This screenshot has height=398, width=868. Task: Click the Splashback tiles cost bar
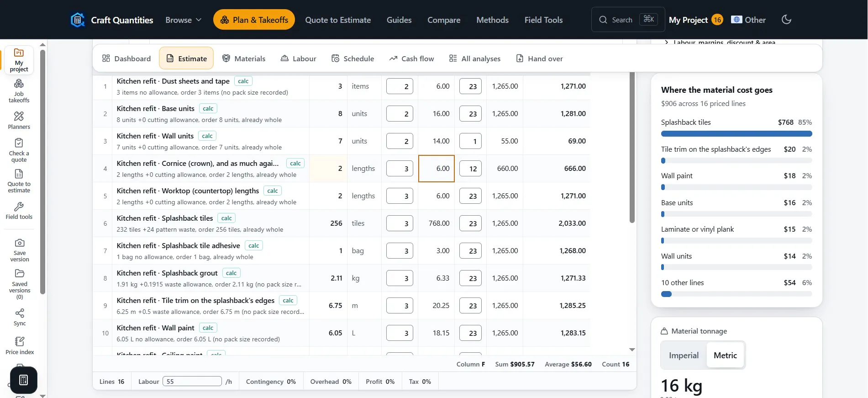[x=736, y=134]
